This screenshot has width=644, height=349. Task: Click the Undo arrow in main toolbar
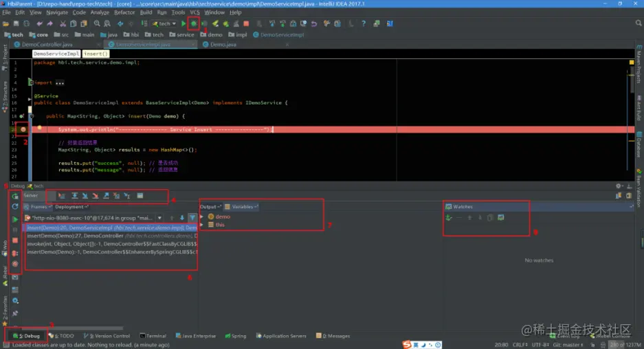pos(39,24)
